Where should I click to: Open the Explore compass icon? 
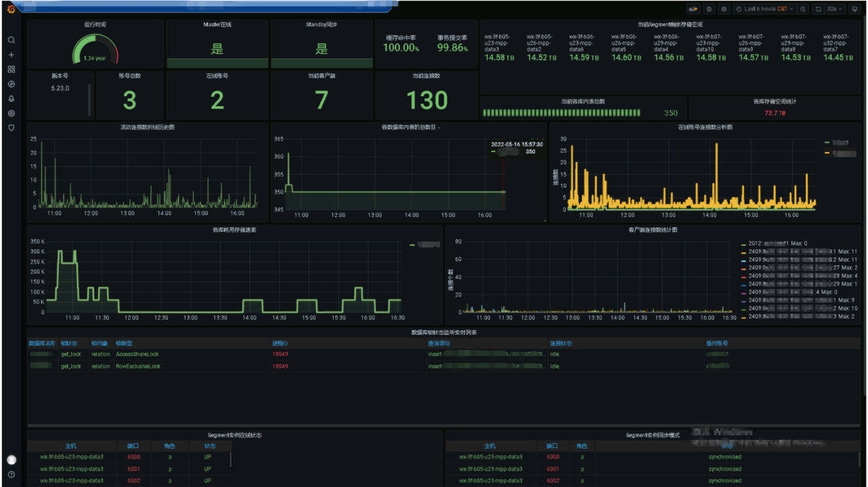click(11, 84)
